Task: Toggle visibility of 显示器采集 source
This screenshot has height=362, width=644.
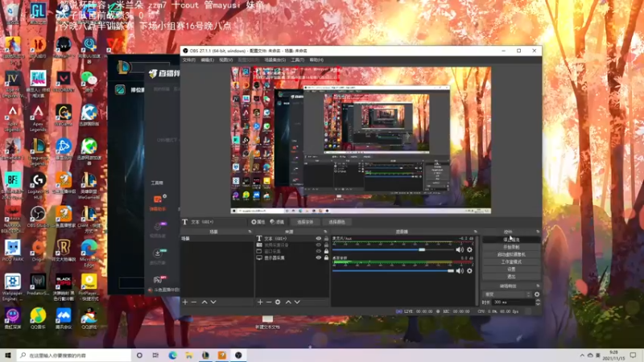Action: 318,257
